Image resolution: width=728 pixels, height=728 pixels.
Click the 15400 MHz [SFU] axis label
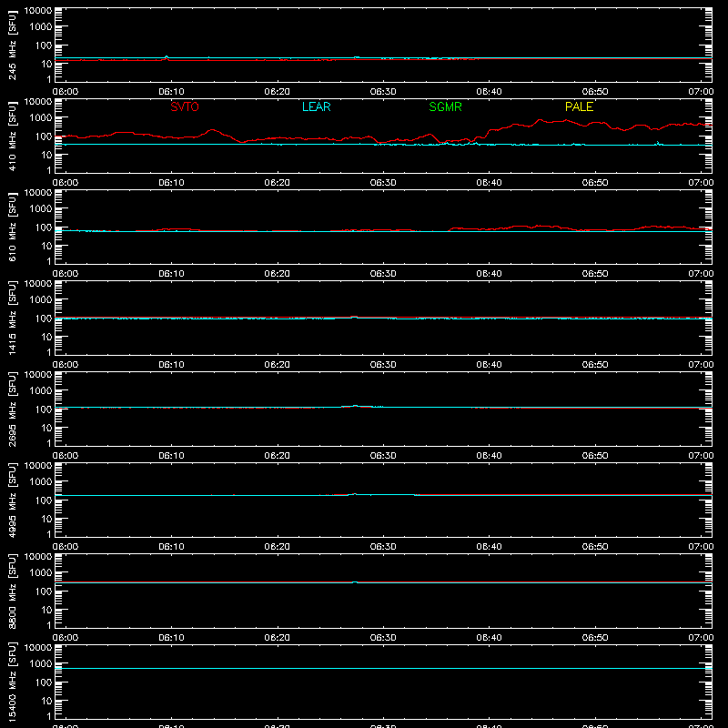[12, 682]
